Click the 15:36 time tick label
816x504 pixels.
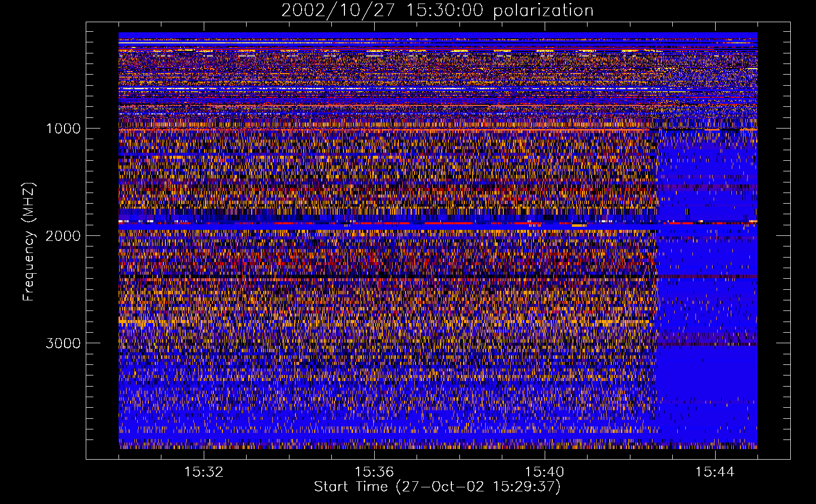pyautogui.click(x=374, y=472)
